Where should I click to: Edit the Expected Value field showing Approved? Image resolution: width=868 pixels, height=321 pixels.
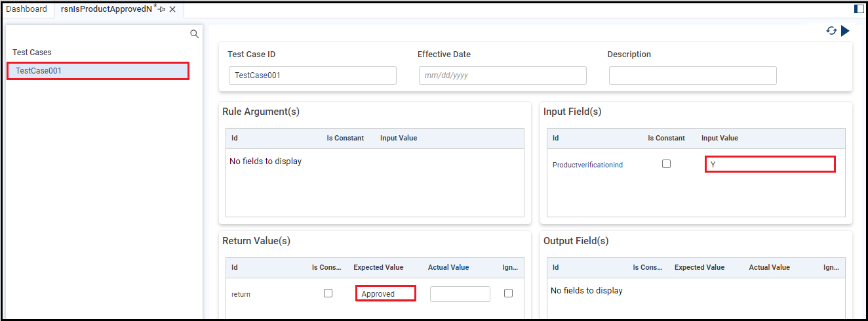tap(385, 293)
